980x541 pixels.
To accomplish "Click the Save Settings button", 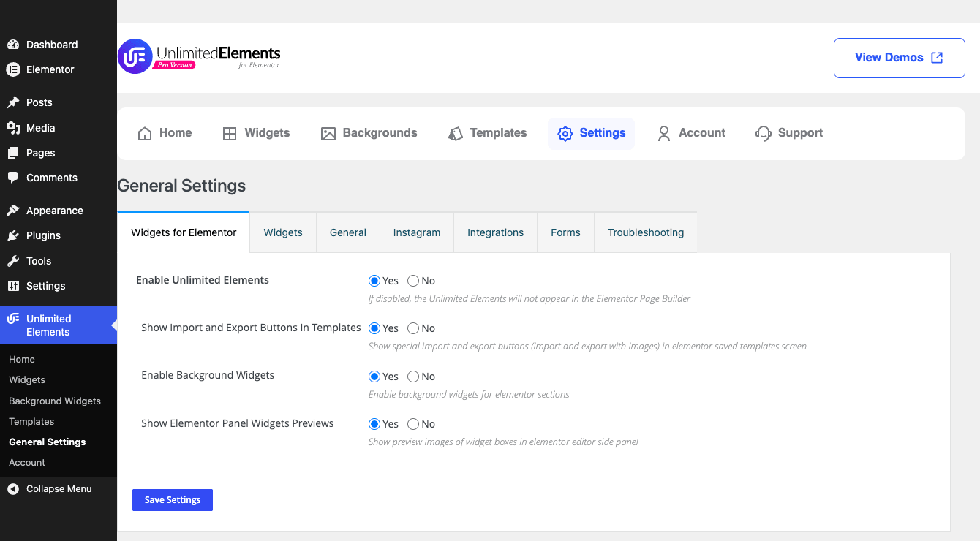I will (173, 500).
